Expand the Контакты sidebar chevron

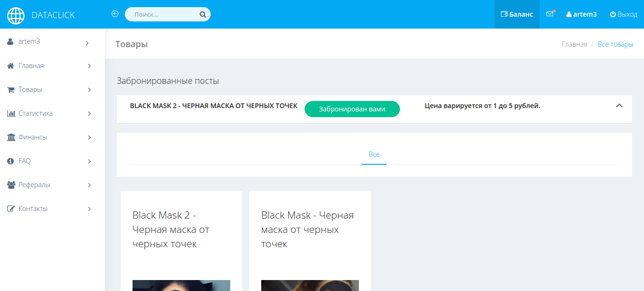[90, 209]
